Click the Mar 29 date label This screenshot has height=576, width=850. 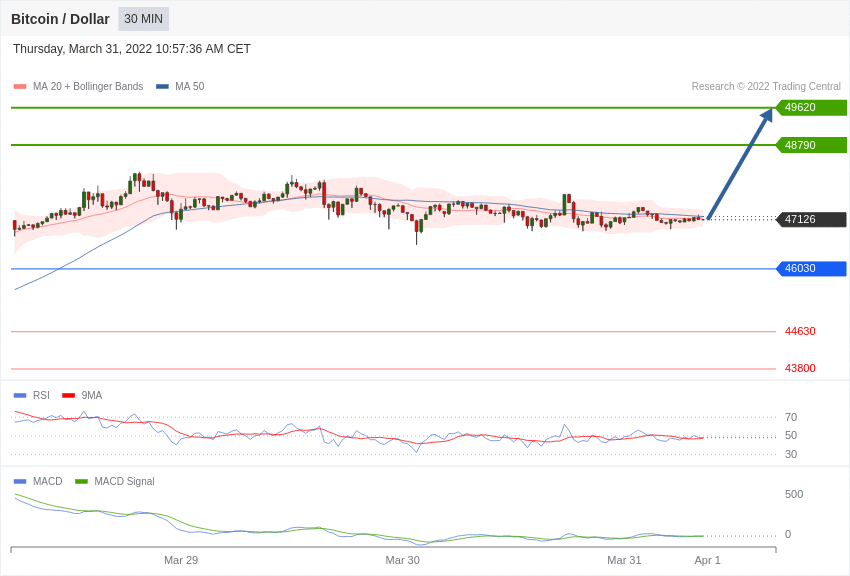[x=181, y=560]
